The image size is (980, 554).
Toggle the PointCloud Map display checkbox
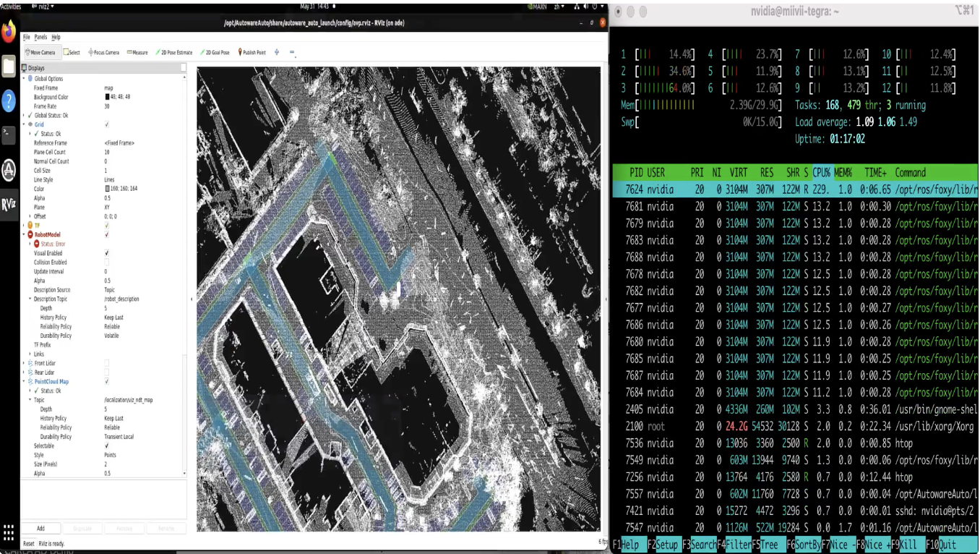107,381
